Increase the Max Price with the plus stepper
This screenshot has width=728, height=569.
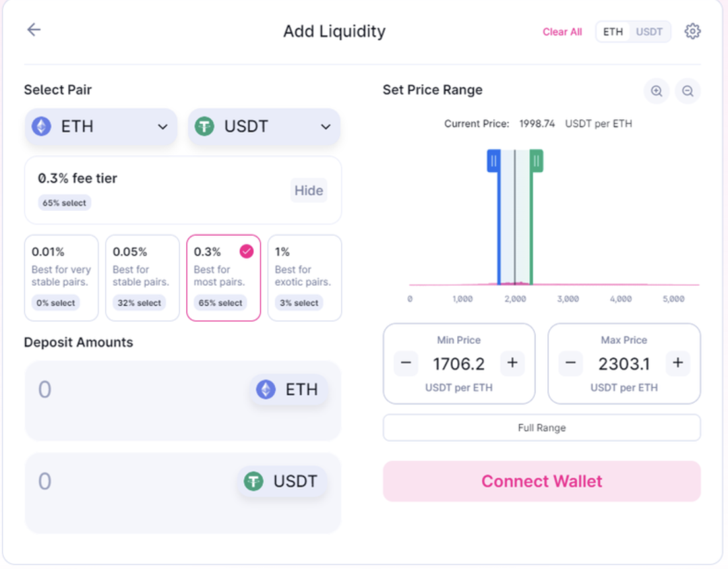click(x=677, y=363)
